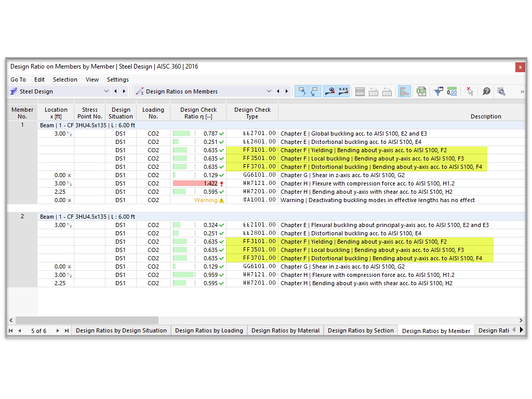Open the Selection menu

[65, 79]
